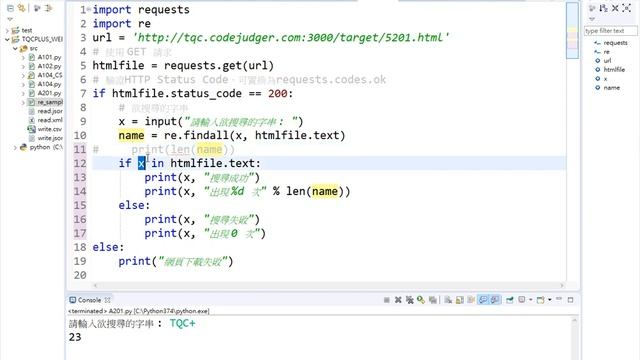640x360 pixels.
Task: Click the python interpreter icon
Action: coord(23,147)
